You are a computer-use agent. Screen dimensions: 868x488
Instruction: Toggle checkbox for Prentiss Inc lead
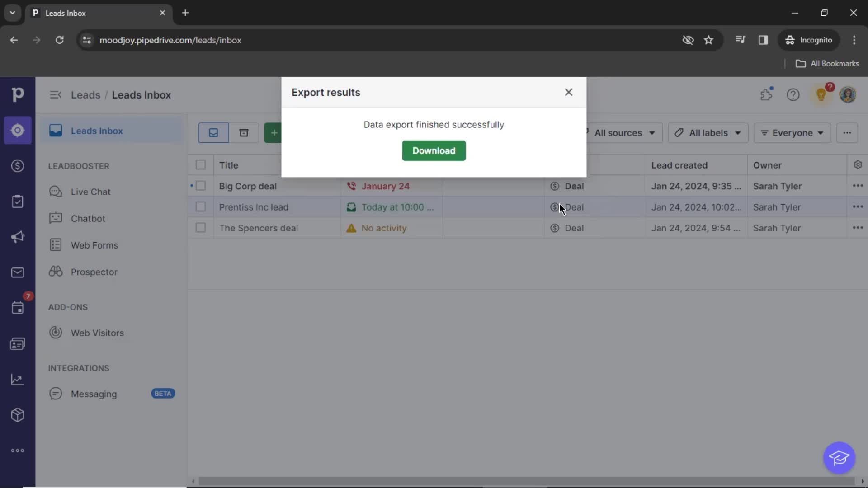click(200, 207)
